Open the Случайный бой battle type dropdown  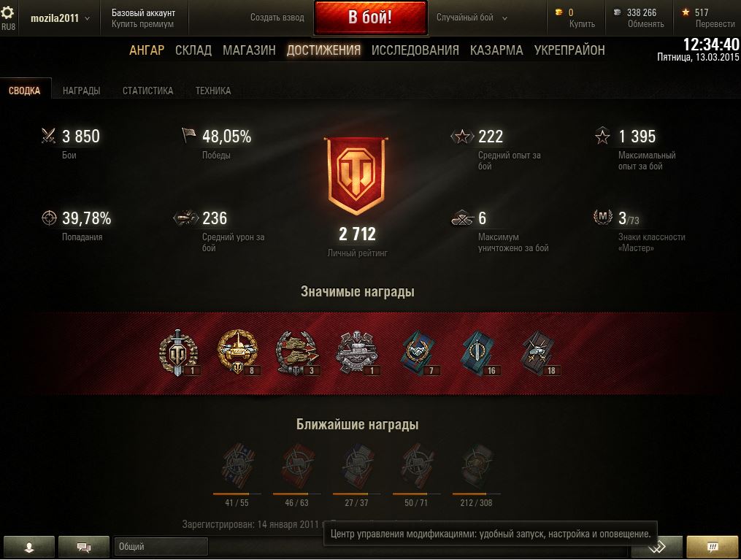click(x=472, y=18)
